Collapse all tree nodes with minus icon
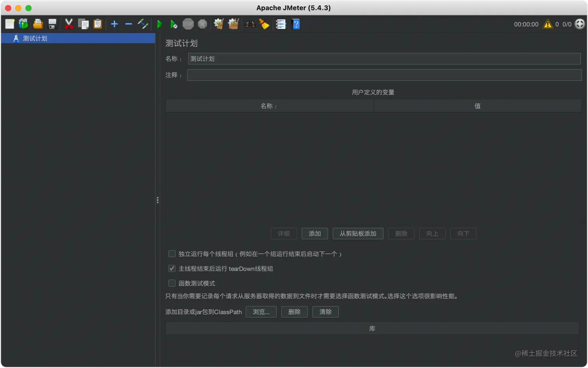Screen dimensions: 588x368 [129, 24]
